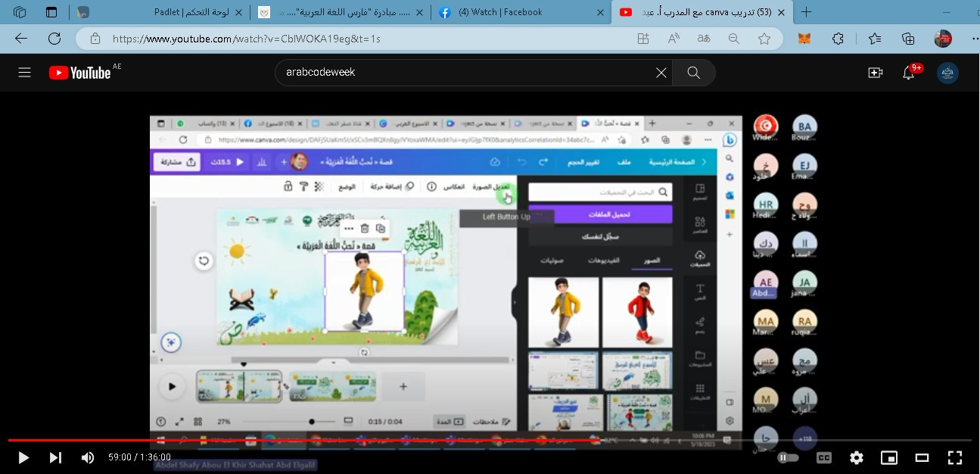Screen dimensions: 980x474
Task: Switch to the فارس اللغة العربية tab
Action: coord(341,12)
